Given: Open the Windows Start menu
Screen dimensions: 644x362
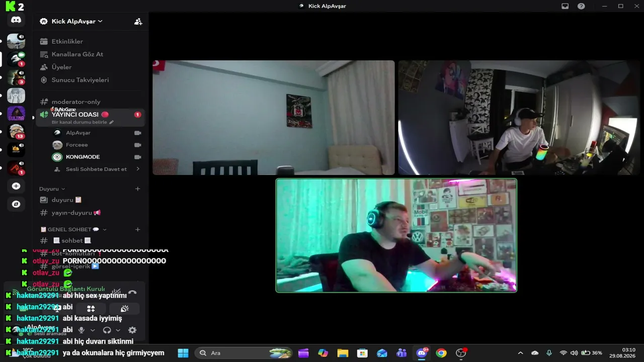Looking at the screenshot, I should 183,353.
